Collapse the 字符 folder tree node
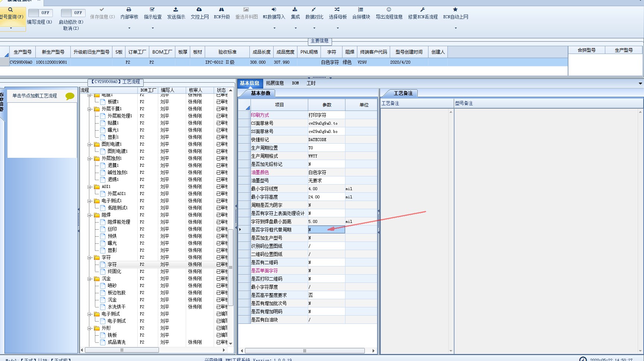 coord(89,258)
